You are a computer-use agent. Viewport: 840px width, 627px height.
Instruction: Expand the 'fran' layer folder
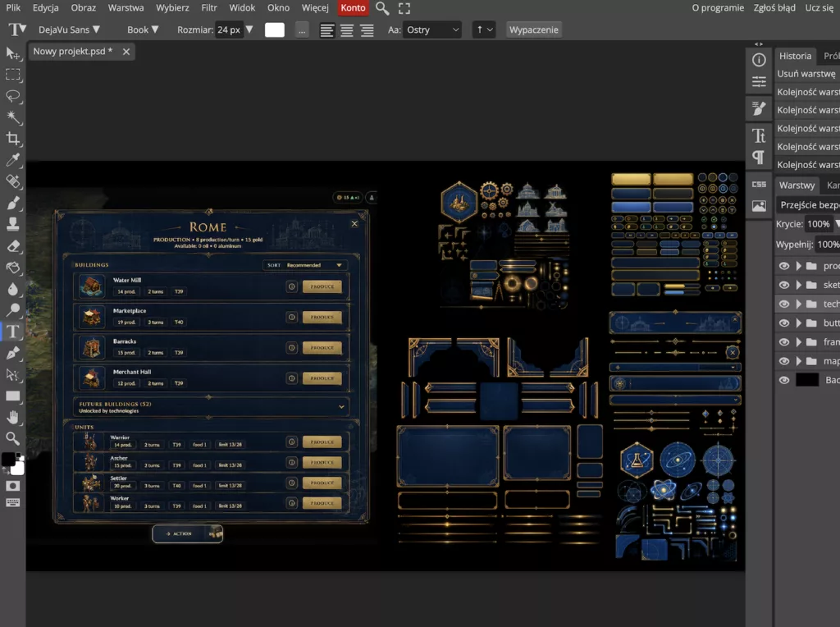798,342
